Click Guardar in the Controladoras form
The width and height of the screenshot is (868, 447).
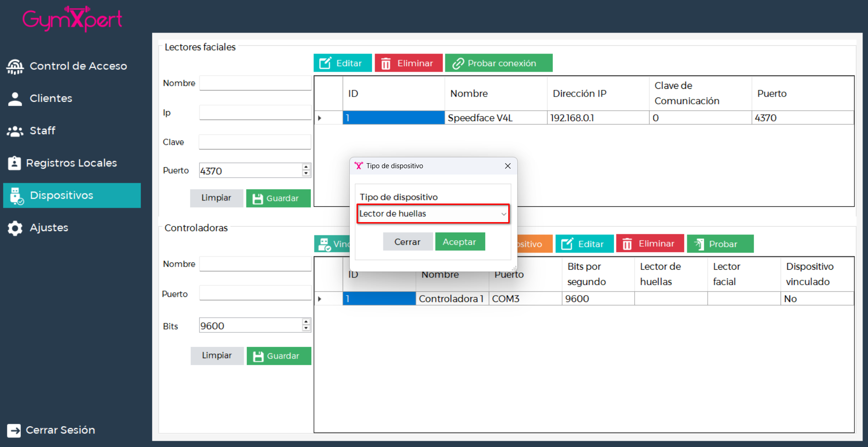coord(279,356)
